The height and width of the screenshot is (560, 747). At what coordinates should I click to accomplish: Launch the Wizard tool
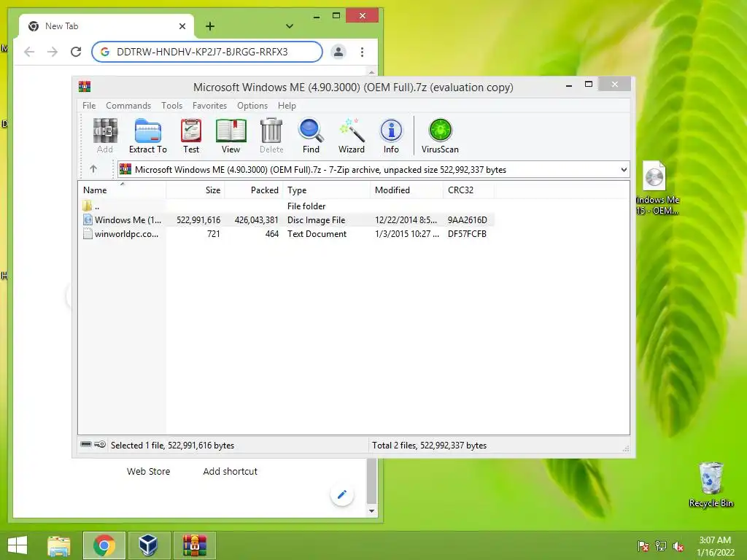click(x=352, y=136)
